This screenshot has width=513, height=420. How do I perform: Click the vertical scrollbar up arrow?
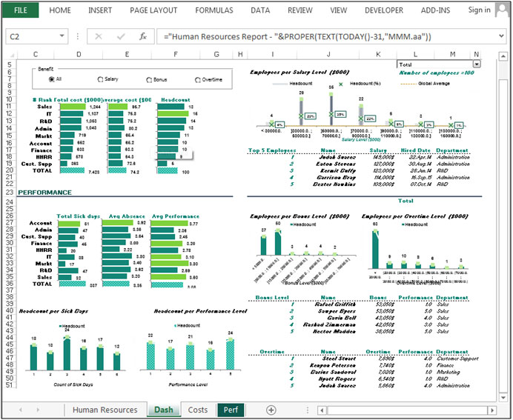[503, 56]
